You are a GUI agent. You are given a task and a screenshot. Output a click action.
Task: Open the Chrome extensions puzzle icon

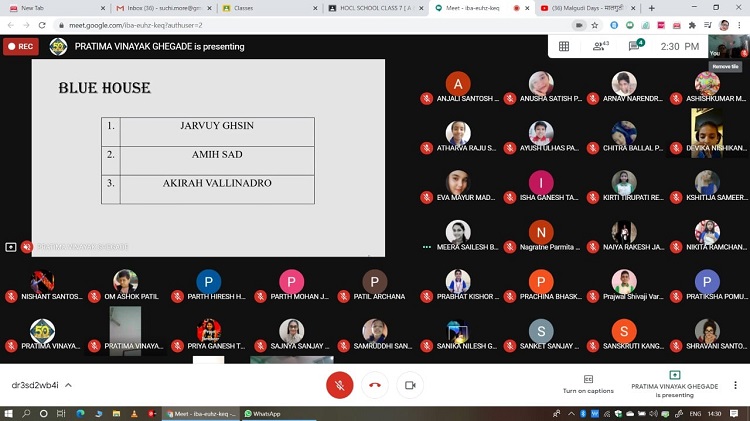[692, 25]
